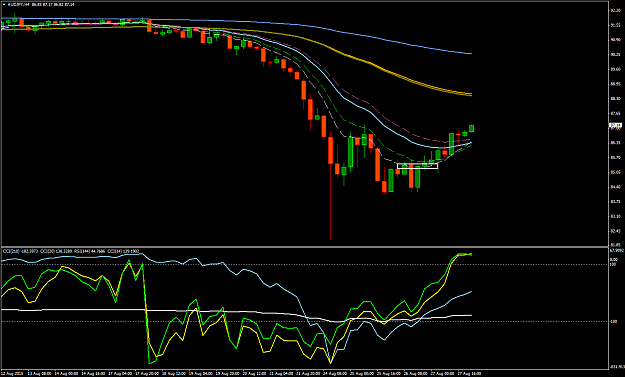Click the AUDJPY,H4 chart title text
The width and height of the screenshot is (625, 377).
(x=19, y=4)
